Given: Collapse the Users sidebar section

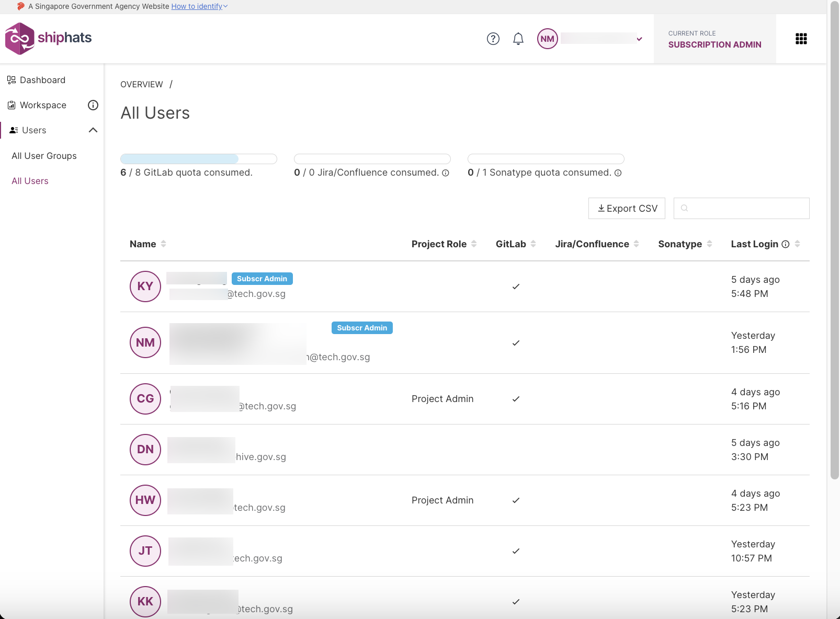Looking at the screenshot, I should (93, 130).
